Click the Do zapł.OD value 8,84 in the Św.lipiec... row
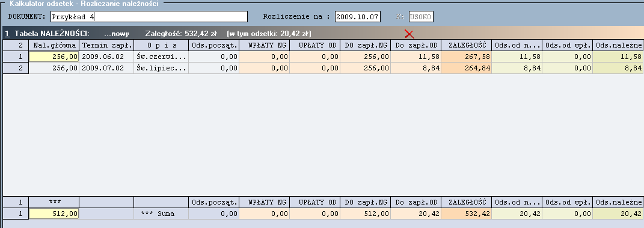 [416, 68]
